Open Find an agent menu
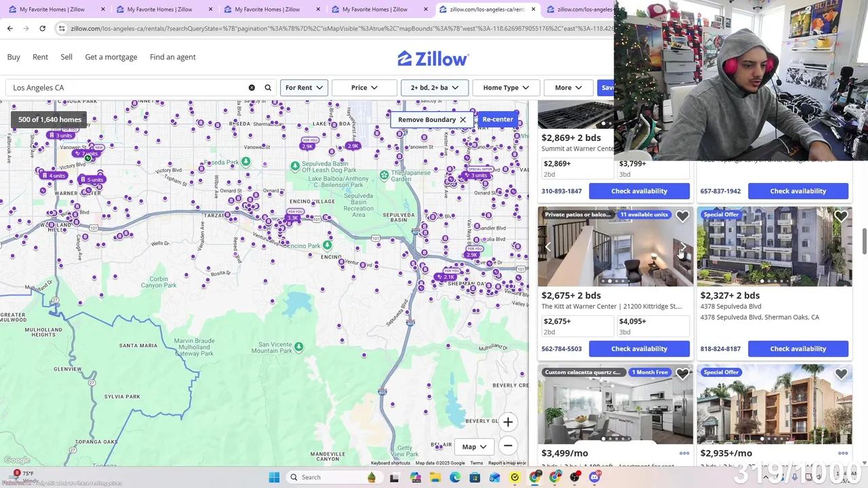This screenshot has height=488, width=868. [x=173, y=57]
